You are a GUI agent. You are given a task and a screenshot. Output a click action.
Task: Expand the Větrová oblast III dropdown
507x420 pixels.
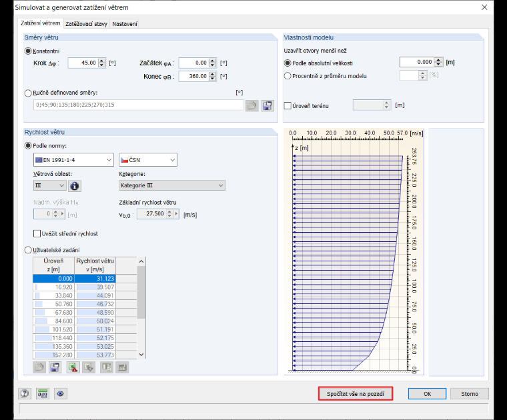pos(50,185)
